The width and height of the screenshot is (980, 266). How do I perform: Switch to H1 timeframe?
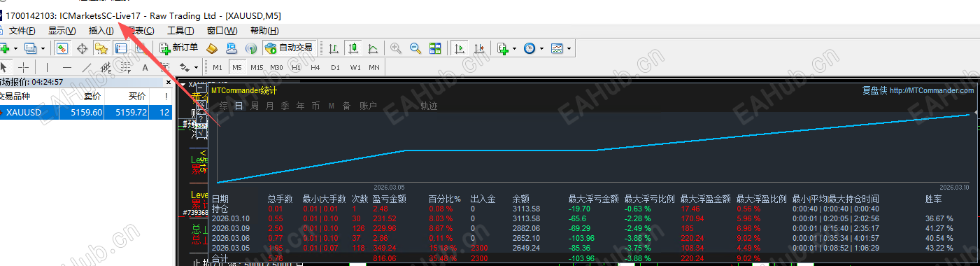pos(296,67)
